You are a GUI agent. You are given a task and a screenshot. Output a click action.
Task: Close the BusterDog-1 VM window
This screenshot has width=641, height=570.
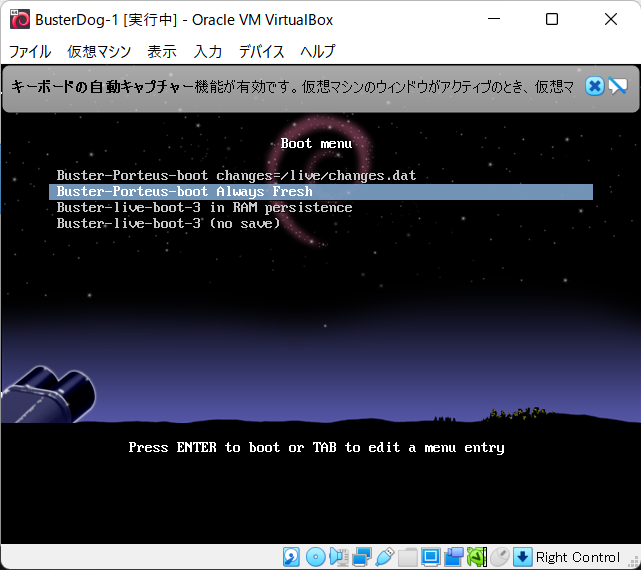pos(611,19)
